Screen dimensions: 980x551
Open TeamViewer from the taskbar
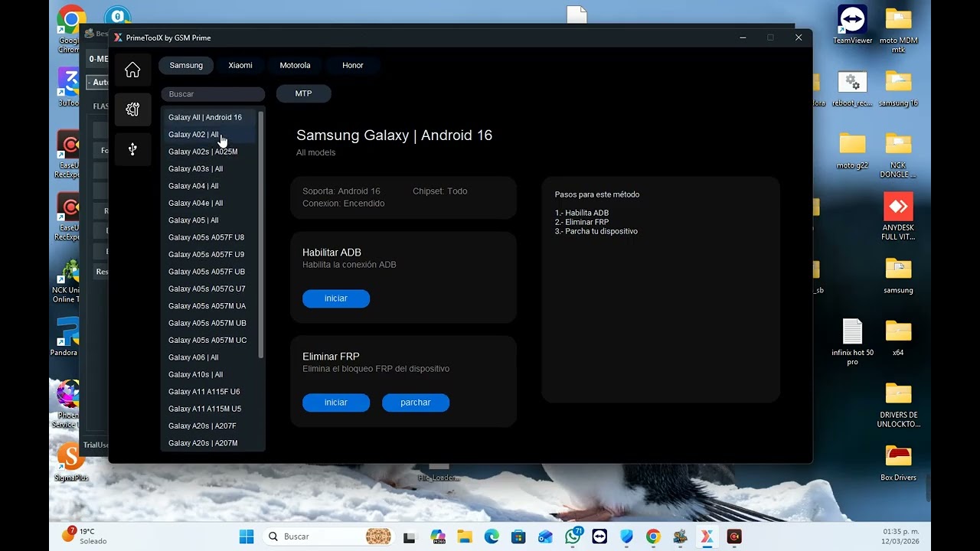coord(599,537)
